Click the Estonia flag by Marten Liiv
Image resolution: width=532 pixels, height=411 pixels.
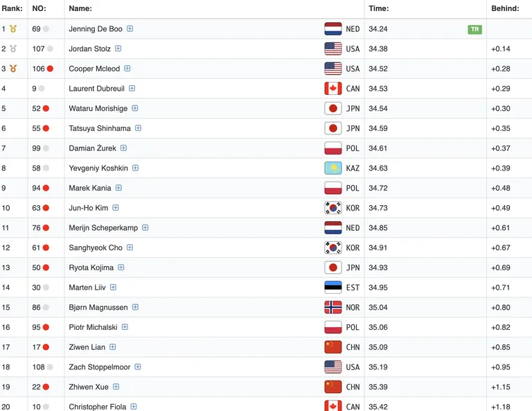point(332,288)
